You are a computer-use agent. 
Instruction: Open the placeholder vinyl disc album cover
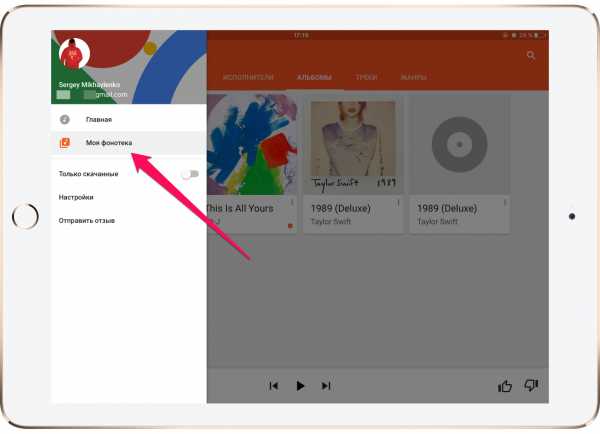tap(460, 144)
